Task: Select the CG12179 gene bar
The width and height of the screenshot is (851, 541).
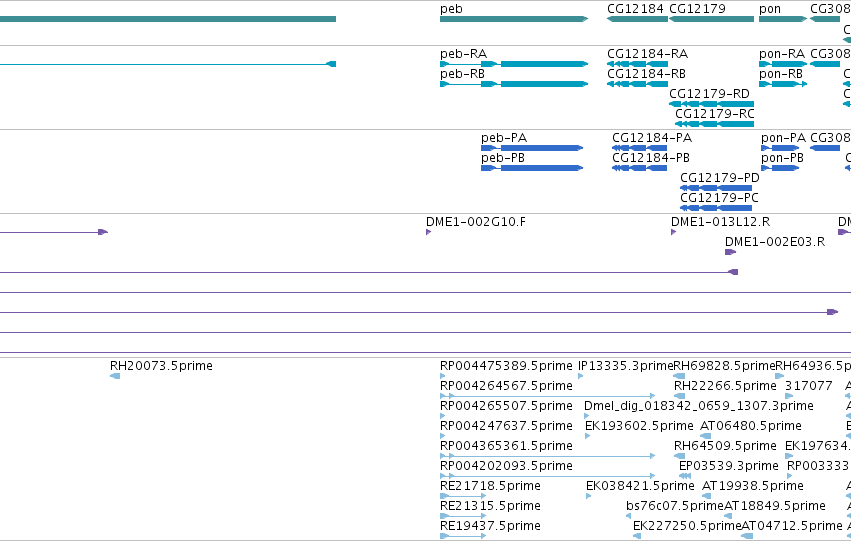Action: (712, 19)
